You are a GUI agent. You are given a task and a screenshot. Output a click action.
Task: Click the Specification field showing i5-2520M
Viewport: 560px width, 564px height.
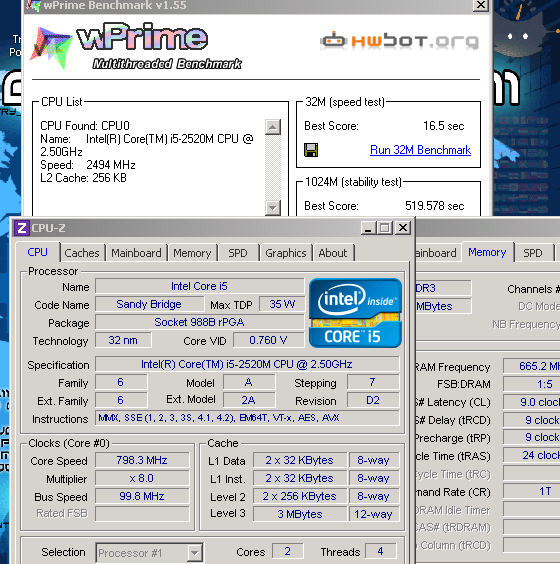247,364
